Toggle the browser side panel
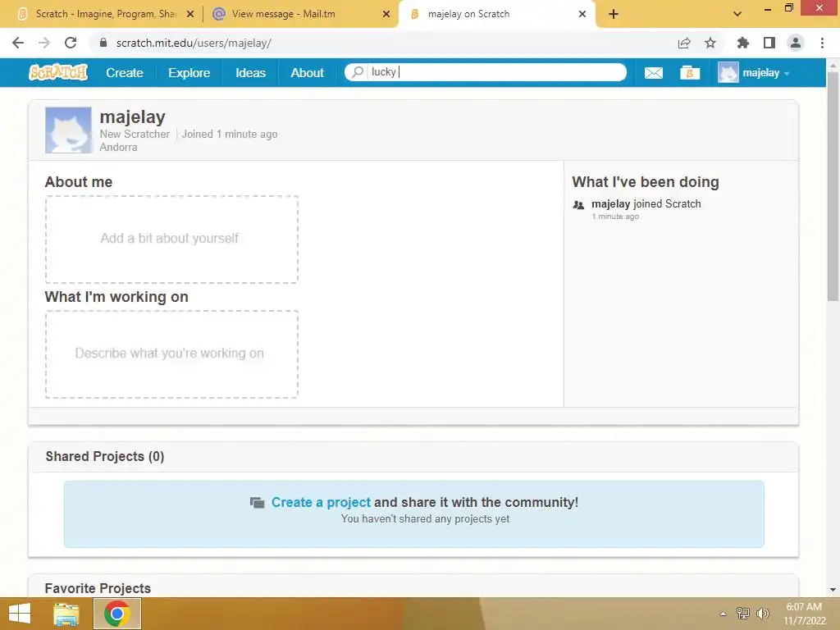This screenshot has width=840, height=630. [x=769, y=43]
